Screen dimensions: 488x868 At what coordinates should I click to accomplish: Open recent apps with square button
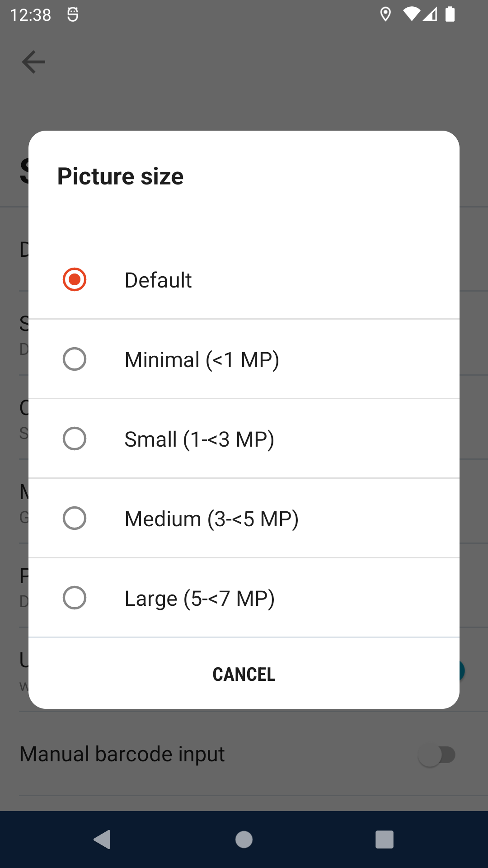point(384,840)
